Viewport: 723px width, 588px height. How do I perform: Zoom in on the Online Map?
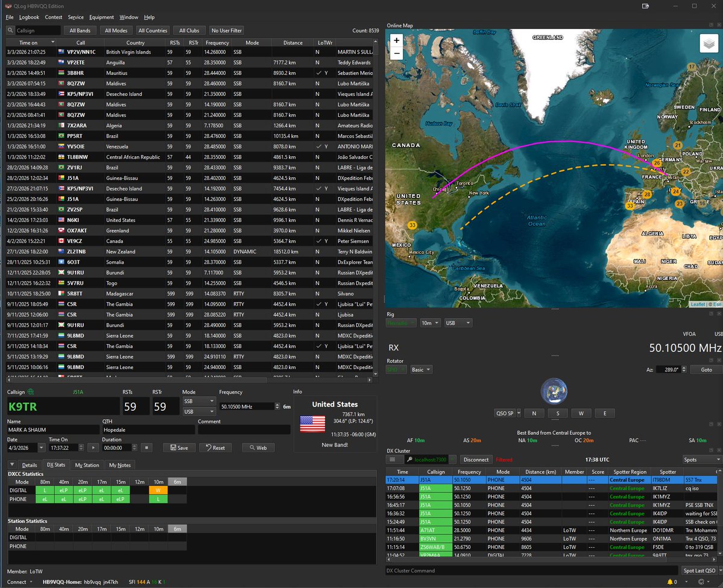pos(397,40)
